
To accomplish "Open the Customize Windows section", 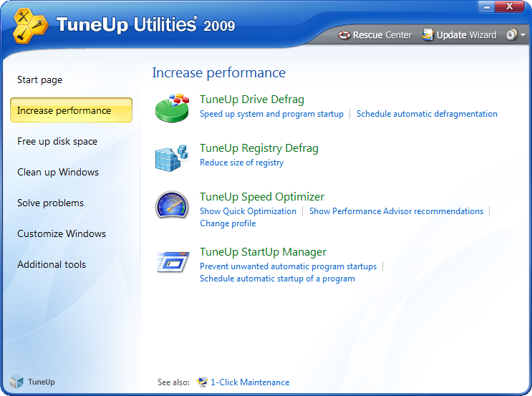I will click(62, 233).
